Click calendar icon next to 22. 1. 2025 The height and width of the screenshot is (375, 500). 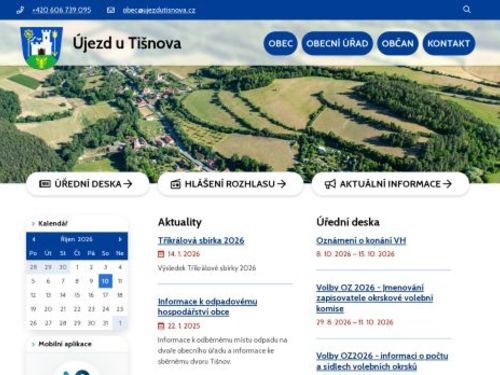point(161,326)
